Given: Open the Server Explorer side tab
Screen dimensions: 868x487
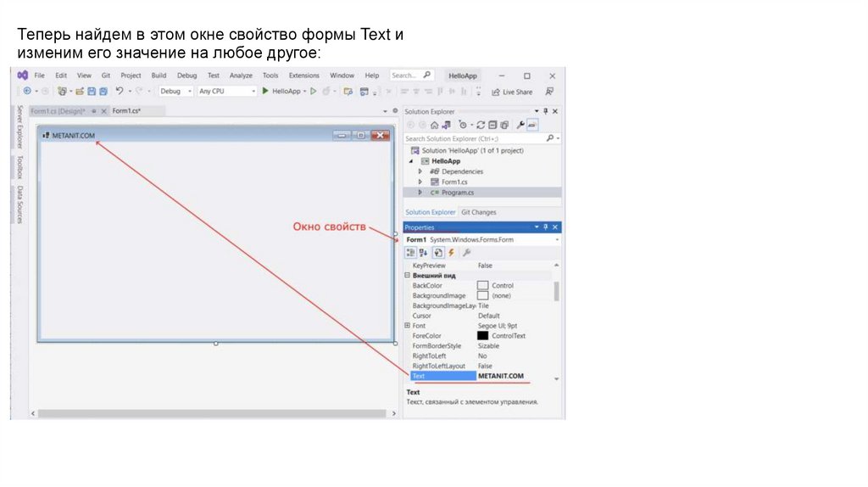Looking at the screenshot, I should pyautogui.click(x=20, y=127).
